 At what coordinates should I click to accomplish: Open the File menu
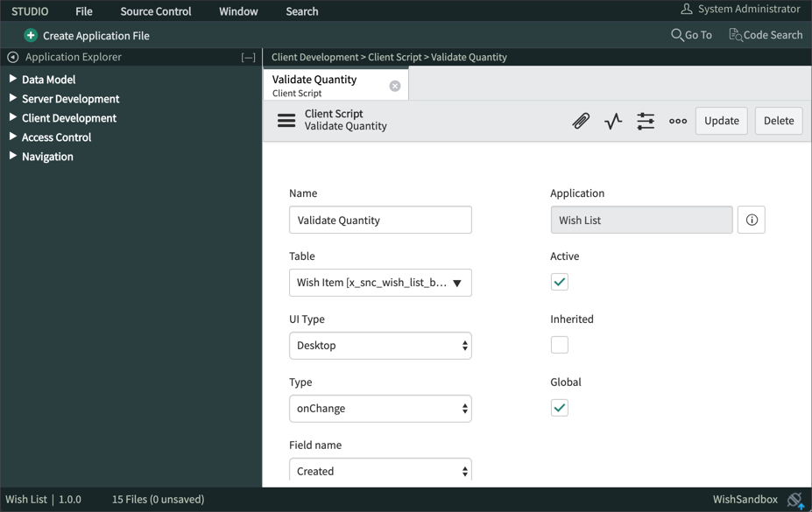point(84,11)
